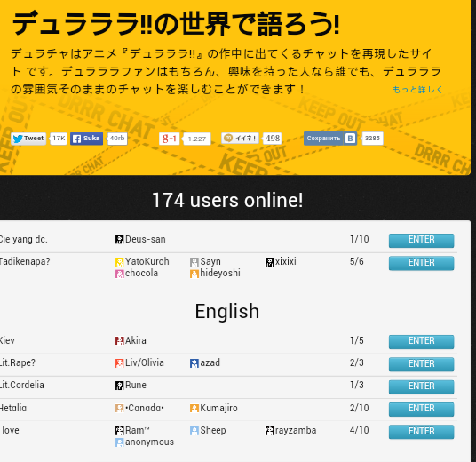This screenshot has width=476, height=462.
Task: Click the Tweet button
Action: 28,139
